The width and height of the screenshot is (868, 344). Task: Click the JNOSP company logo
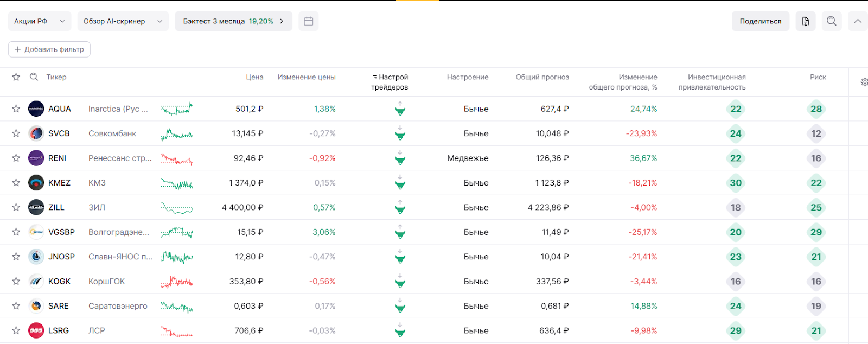coord(36,257)
